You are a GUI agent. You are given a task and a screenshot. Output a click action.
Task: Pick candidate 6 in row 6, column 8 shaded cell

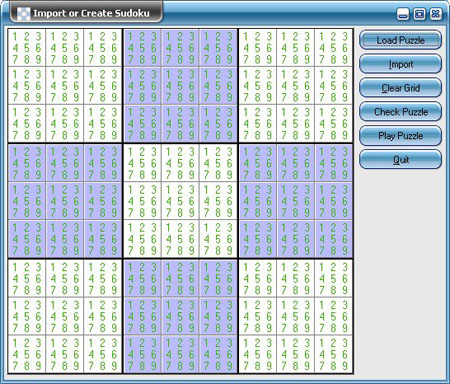point(307,239)
